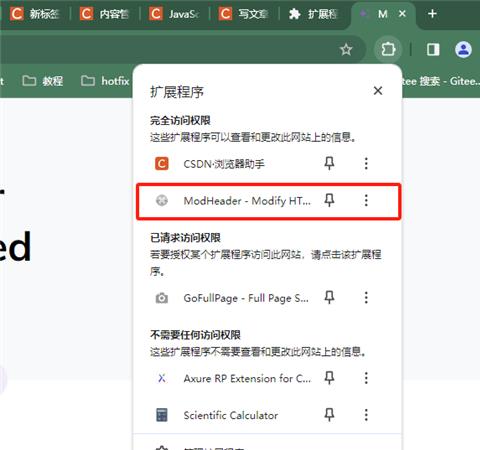Switch to the 写文章 tab

(244, 14)
